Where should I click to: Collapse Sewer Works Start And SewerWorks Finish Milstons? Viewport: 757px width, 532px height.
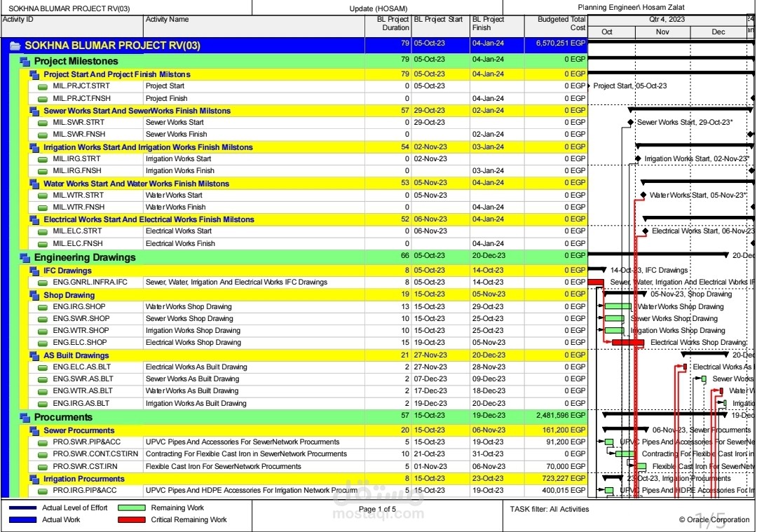34,111
